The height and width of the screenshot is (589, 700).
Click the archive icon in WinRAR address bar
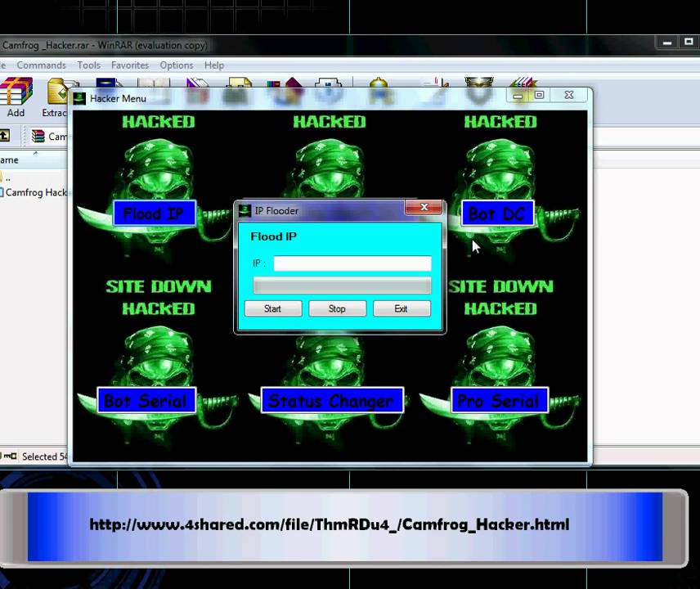(38, 136)
